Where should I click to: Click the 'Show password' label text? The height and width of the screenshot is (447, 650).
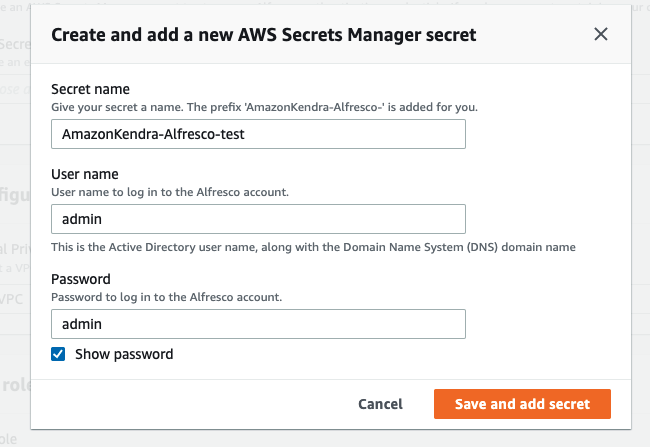click(124, 354)
